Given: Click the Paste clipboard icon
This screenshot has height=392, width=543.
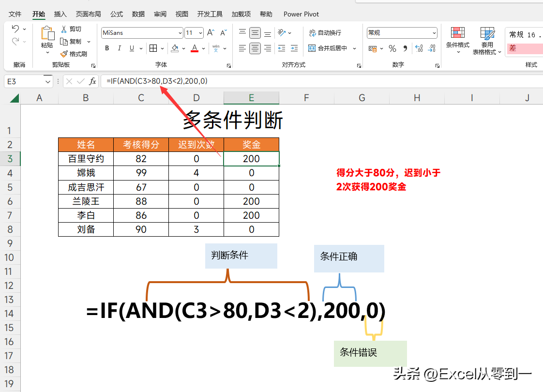Looking at the screenshot, I should point(47,33).
